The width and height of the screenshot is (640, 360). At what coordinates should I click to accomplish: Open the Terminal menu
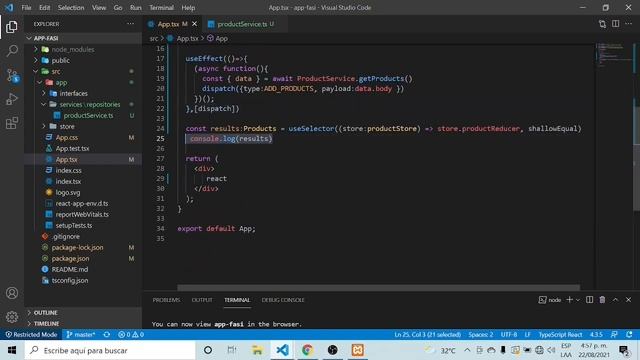click(161, 7)
